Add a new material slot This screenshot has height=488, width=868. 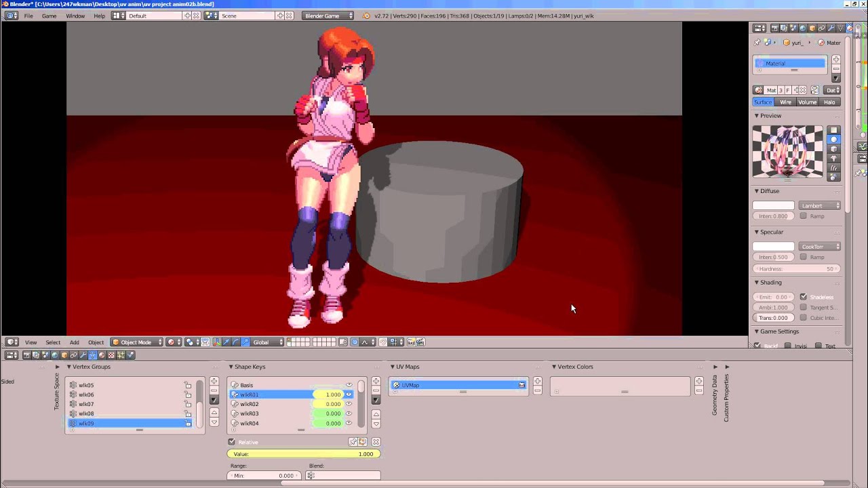coord(835,60)
